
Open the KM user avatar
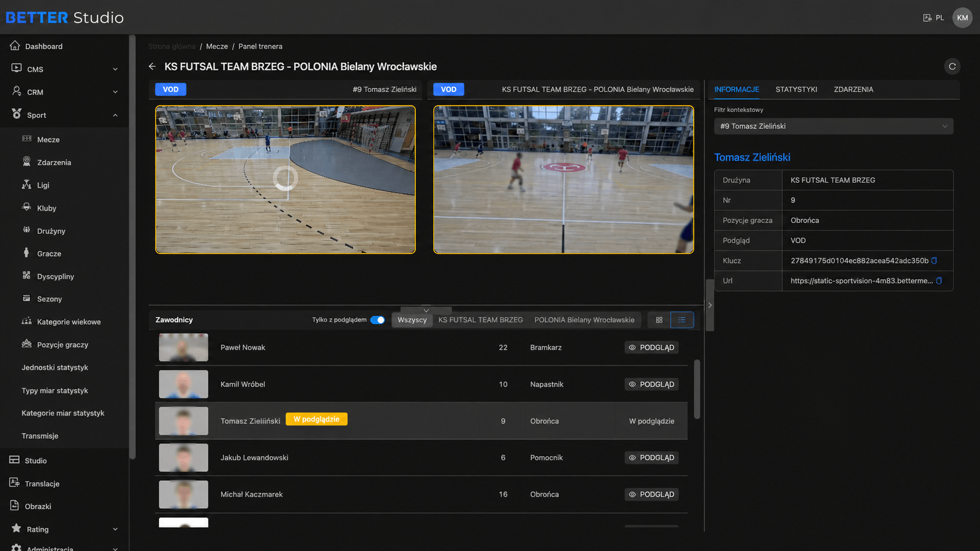coord(962,18)
